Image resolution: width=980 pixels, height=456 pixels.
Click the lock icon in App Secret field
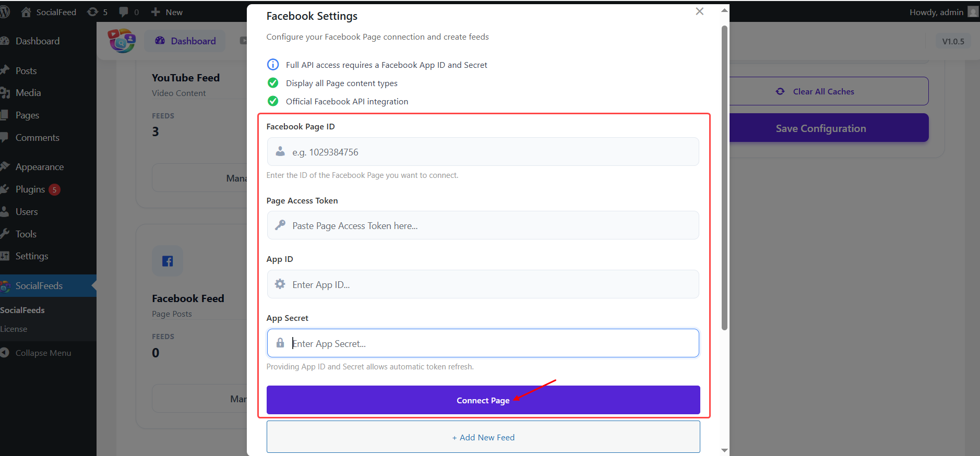(280, 343)
